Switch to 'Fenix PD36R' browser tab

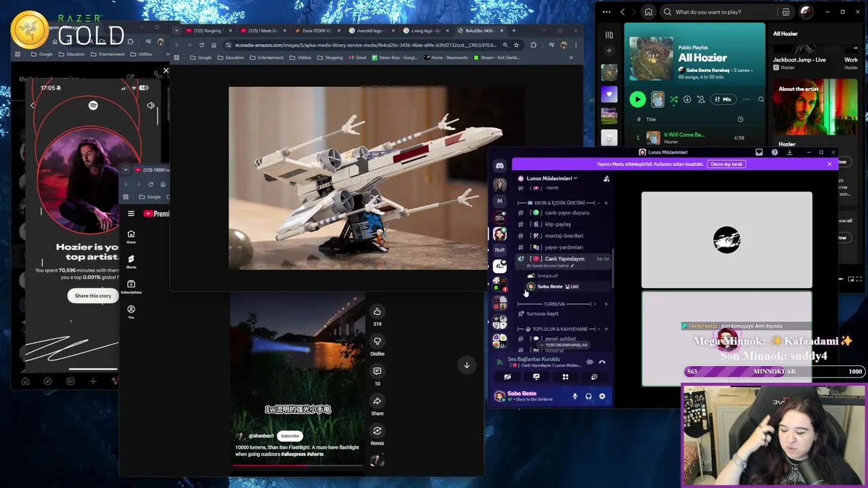[317, 30]
